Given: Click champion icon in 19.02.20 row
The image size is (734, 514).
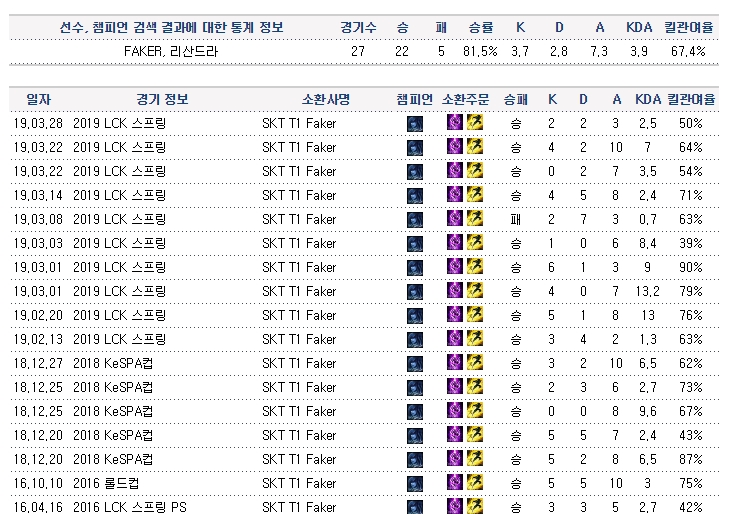Looking at the screenshot, I should pos(415,316).
